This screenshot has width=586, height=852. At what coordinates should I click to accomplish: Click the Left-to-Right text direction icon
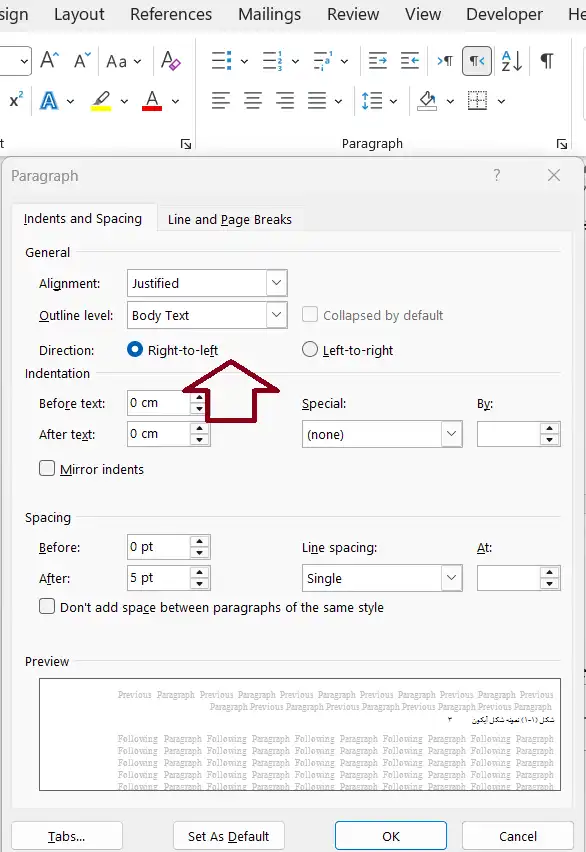pos(445,61)
